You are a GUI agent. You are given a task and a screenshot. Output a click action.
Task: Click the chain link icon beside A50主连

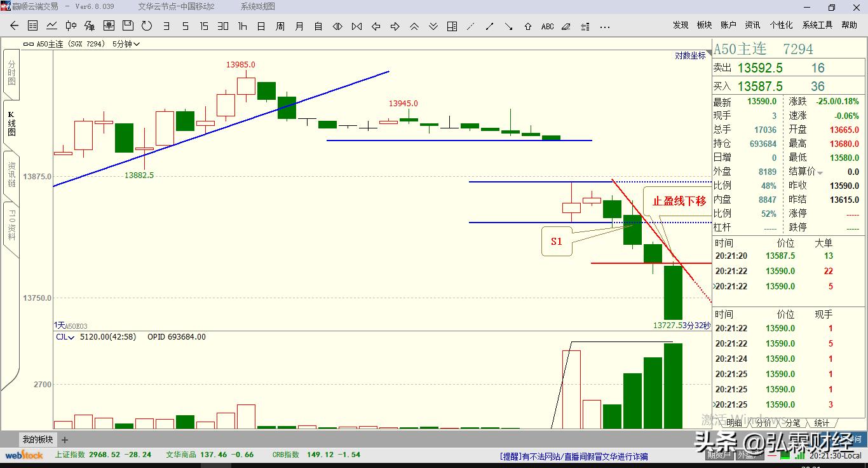click(x=28, y=44)
